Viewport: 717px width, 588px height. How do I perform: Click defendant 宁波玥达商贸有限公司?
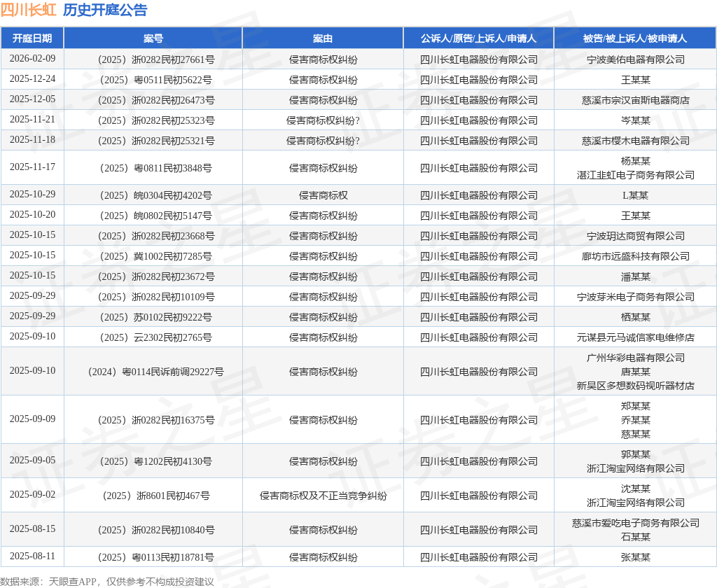[x=636, y=236]
